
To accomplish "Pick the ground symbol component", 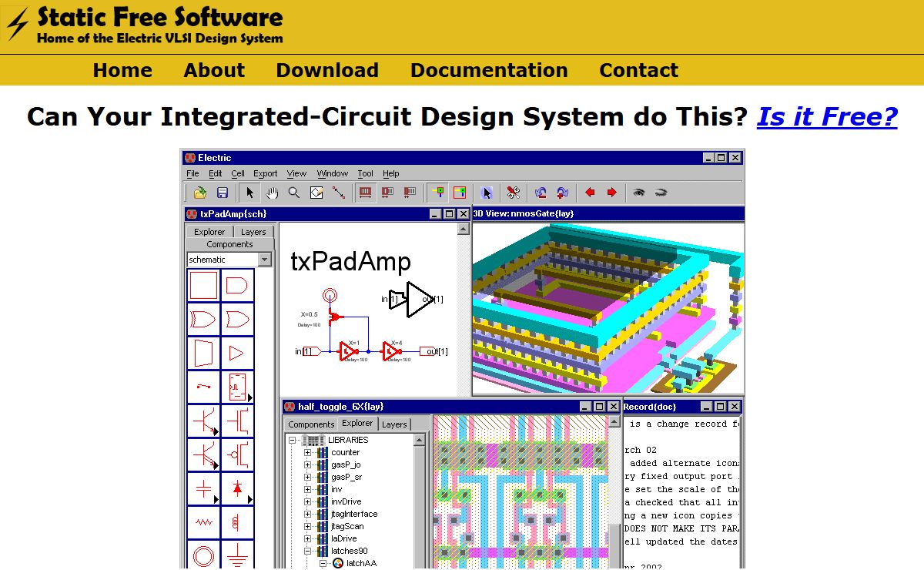I will click(237, 555).
